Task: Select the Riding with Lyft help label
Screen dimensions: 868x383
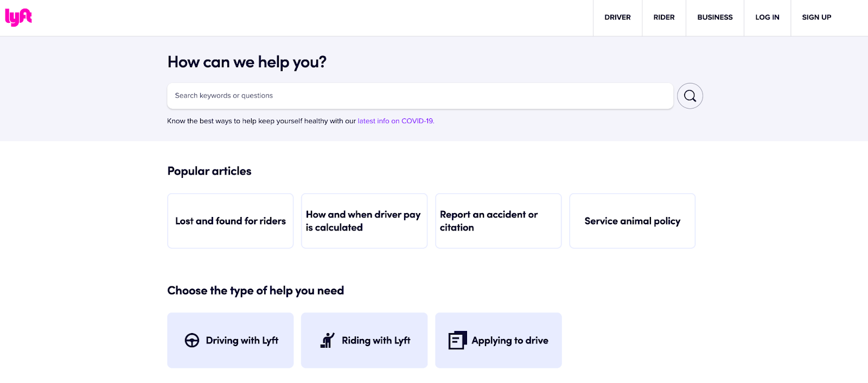Action: (376, 341)
